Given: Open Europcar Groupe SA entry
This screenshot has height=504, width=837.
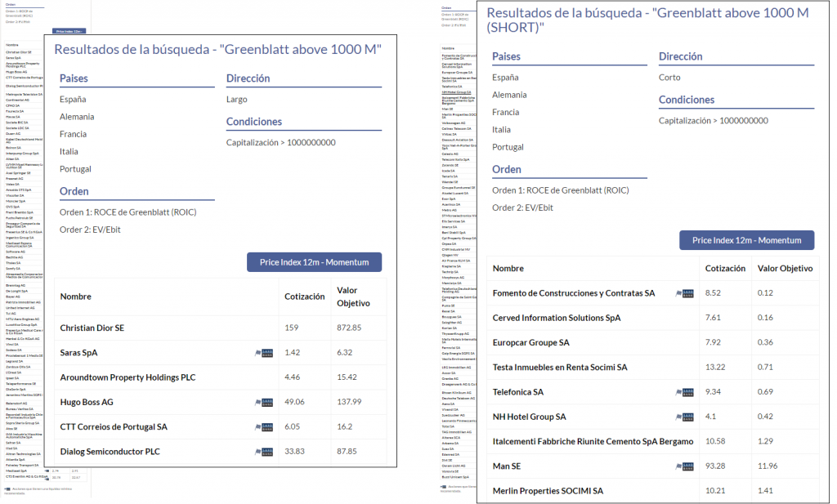Looking at the screenshot, I should pos(530,342).
